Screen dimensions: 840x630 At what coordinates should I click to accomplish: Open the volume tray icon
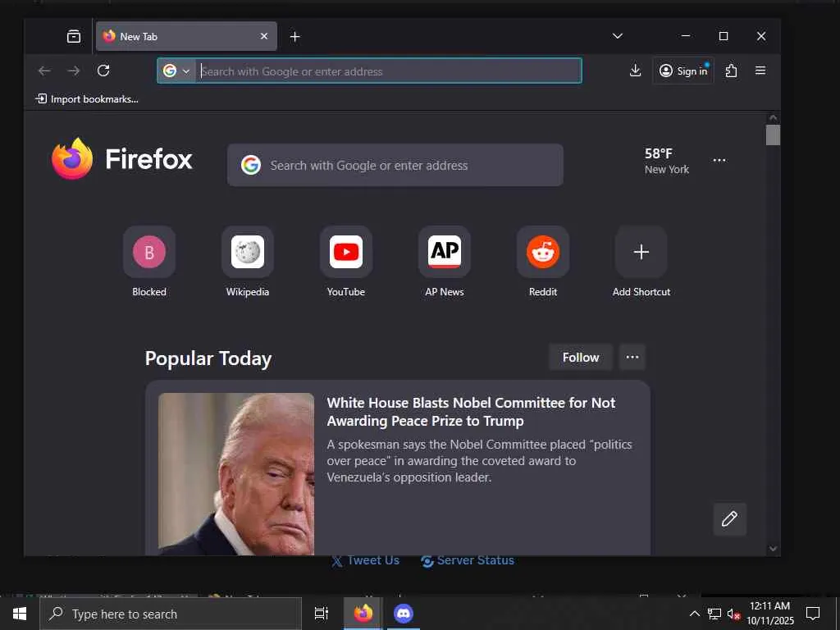pyautogui.click(x=733, y=614)
